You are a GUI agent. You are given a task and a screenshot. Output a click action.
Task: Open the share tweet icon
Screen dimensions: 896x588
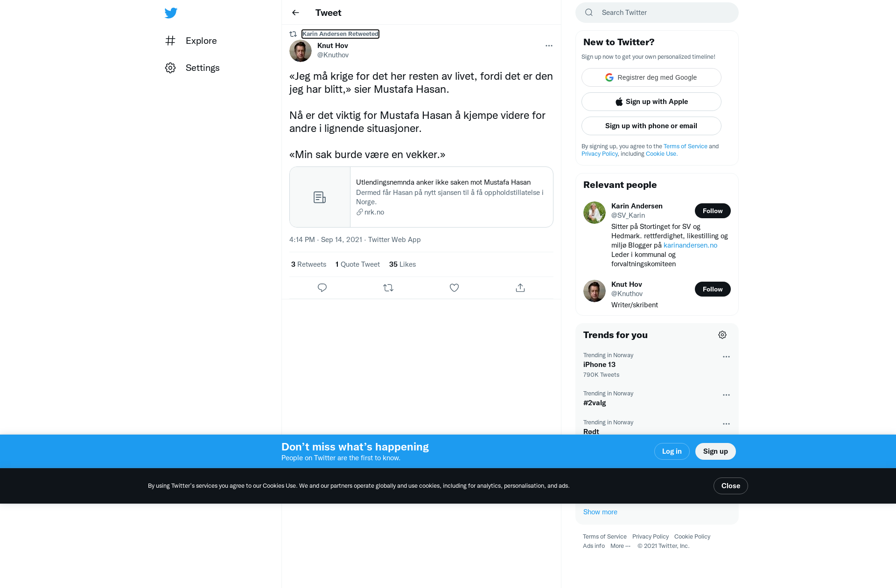(520, 288)
